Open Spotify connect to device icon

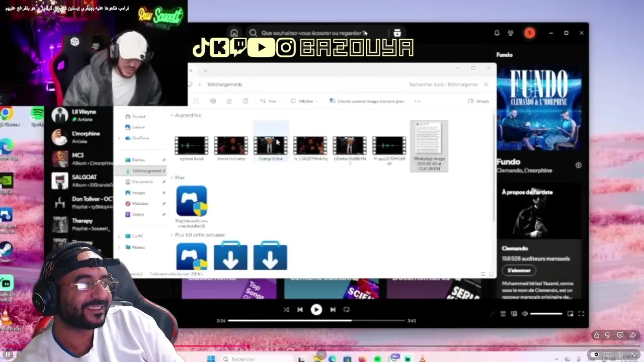(514, 314)
